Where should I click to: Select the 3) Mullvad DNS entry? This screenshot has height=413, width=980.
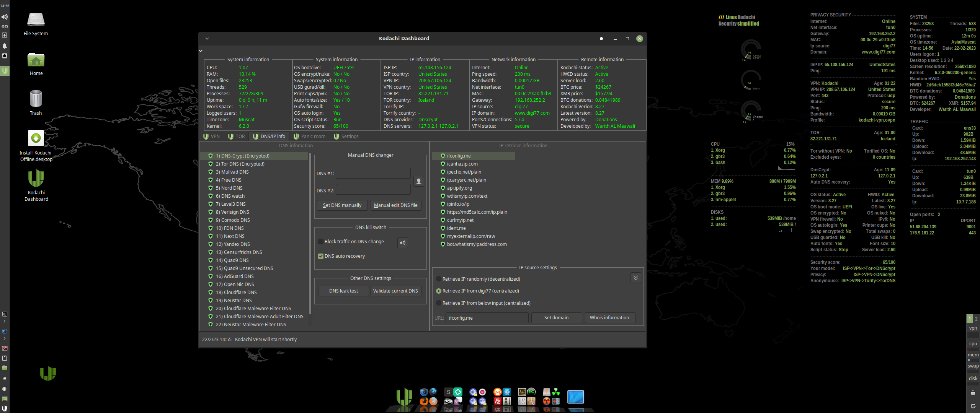point(254,172)
